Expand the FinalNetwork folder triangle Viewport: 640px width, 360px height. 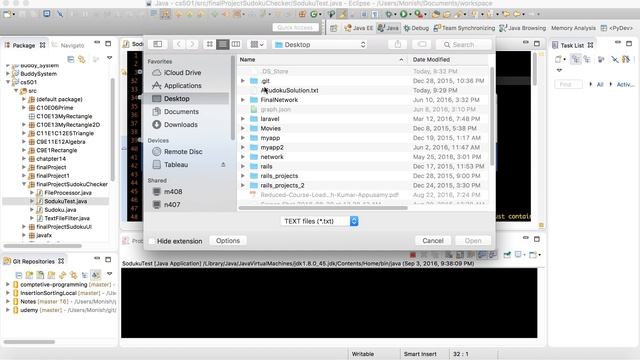coord(243,100)
